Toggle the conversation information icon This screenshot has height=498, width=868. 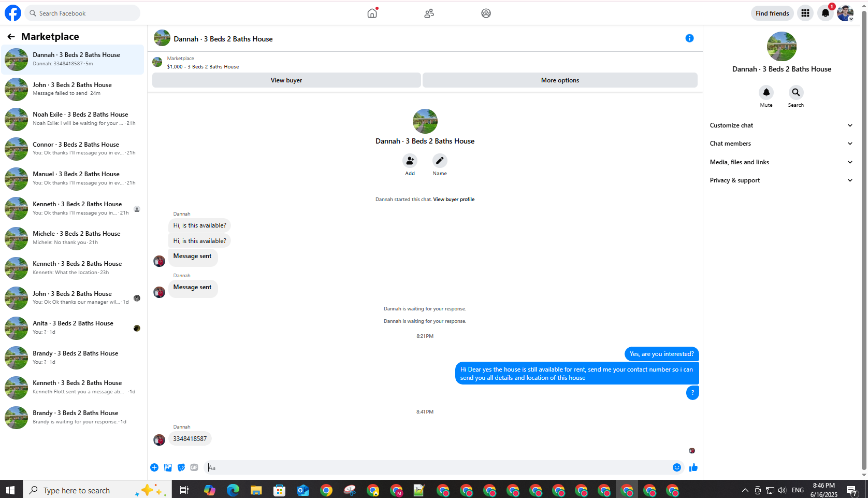click(x=689, y=38)
